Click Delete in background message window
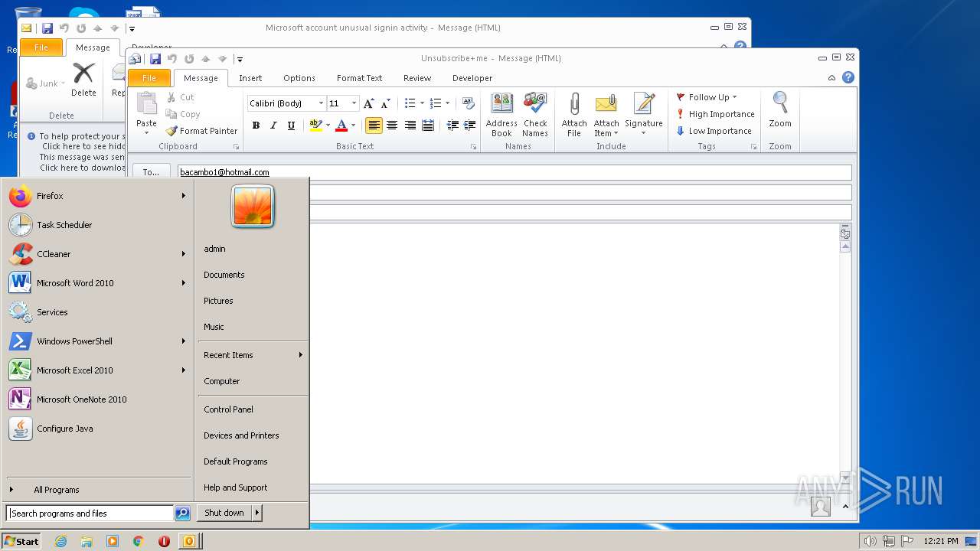This screenshot has height=551, width=980. pos(83,80)
